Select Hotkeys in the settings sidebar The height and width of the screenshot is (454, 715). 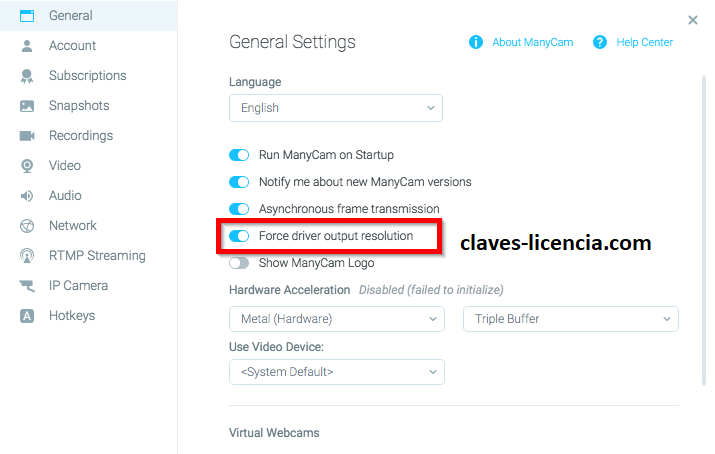tap(71, 316)
